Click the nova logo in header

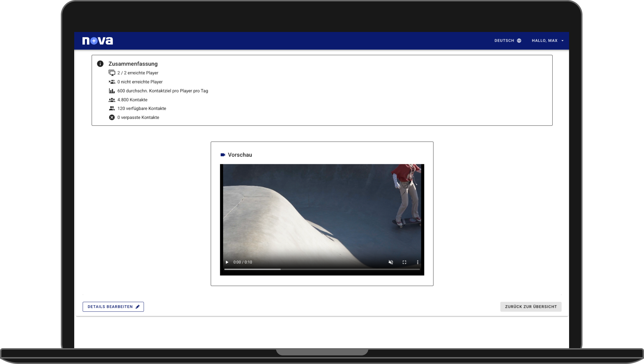point(98,41)
